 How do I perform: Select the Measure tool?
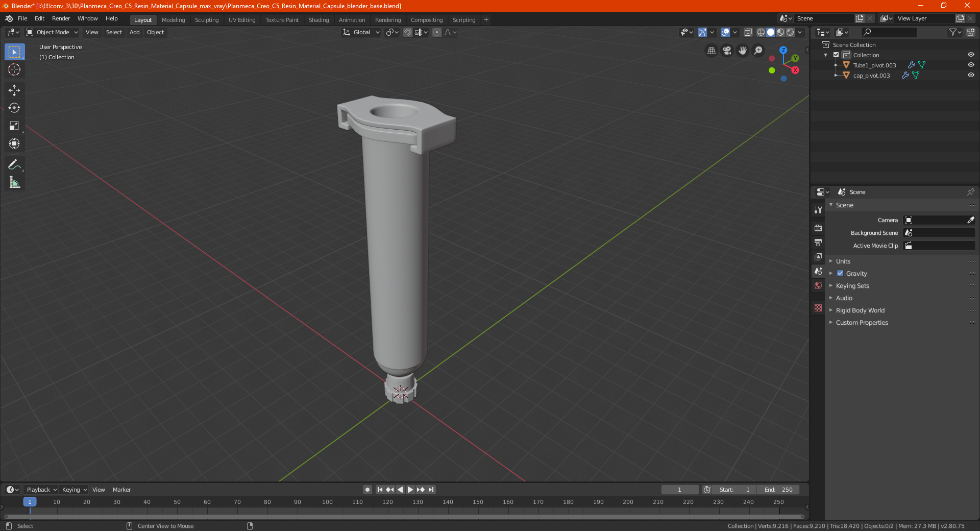(14, 182)
